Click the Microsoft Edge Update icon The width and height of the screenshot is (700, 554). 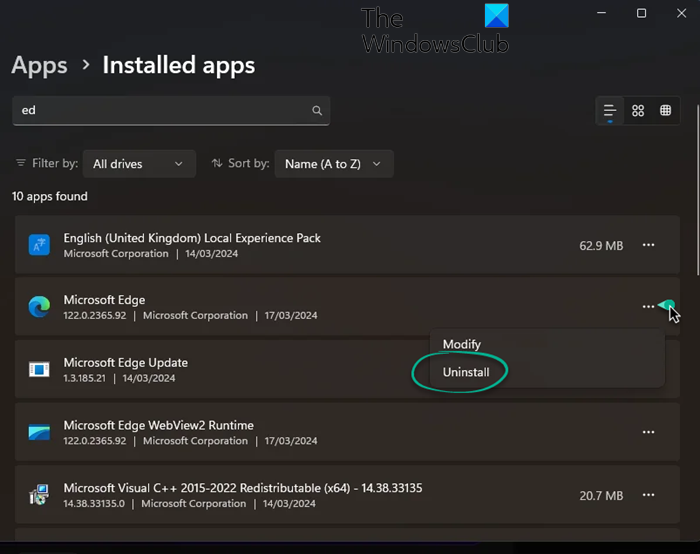pyautogui.click(x=39, y=370)
